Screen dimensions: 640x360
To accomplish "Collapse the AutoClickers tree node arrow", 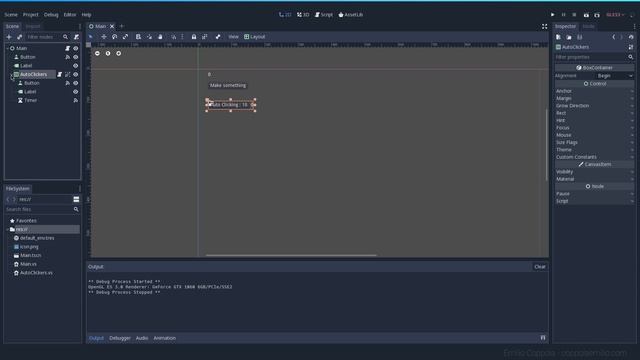I will pyautogui.click(x=11, y=75).
